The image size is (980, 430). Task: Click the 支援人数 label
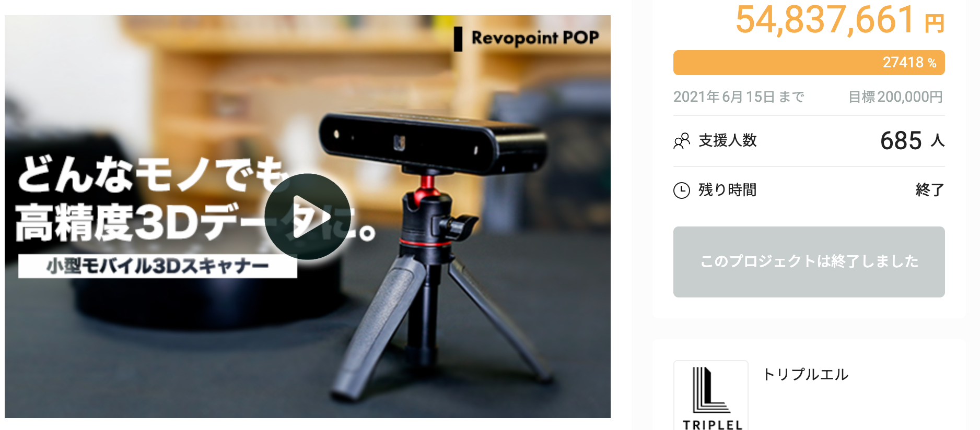point(728,140)
